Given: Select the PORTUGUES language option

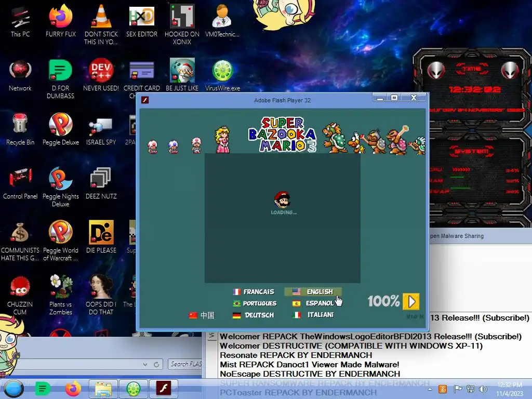Looking at the screenshot, I should [x=255, y=303].
